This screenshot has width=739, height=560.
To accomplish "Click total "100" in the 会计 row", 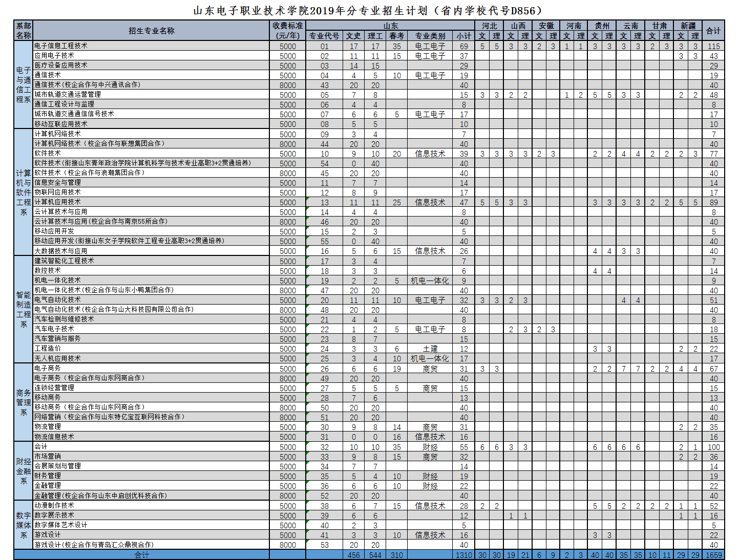I will [713, 447].
